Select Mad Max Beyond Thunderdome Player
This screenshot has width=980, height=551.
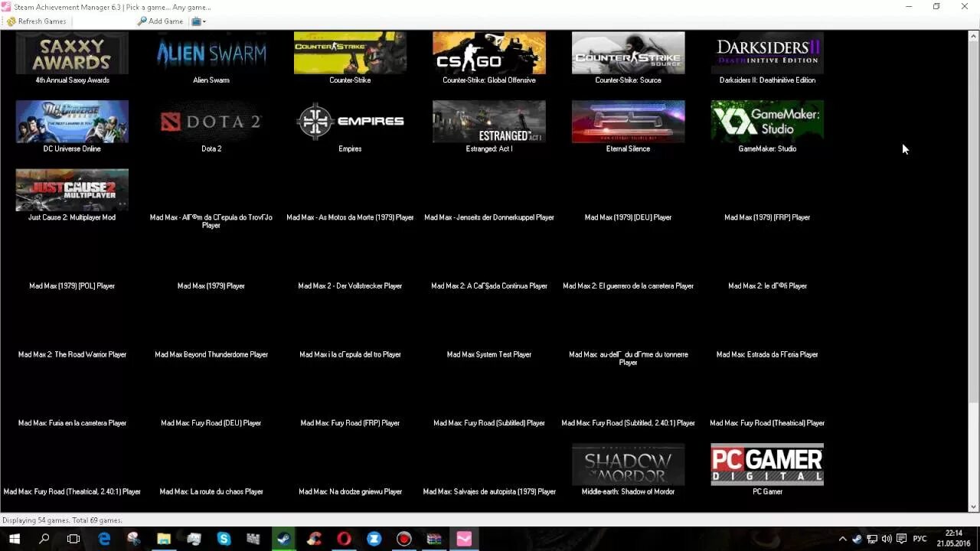(x=211, y=354)
